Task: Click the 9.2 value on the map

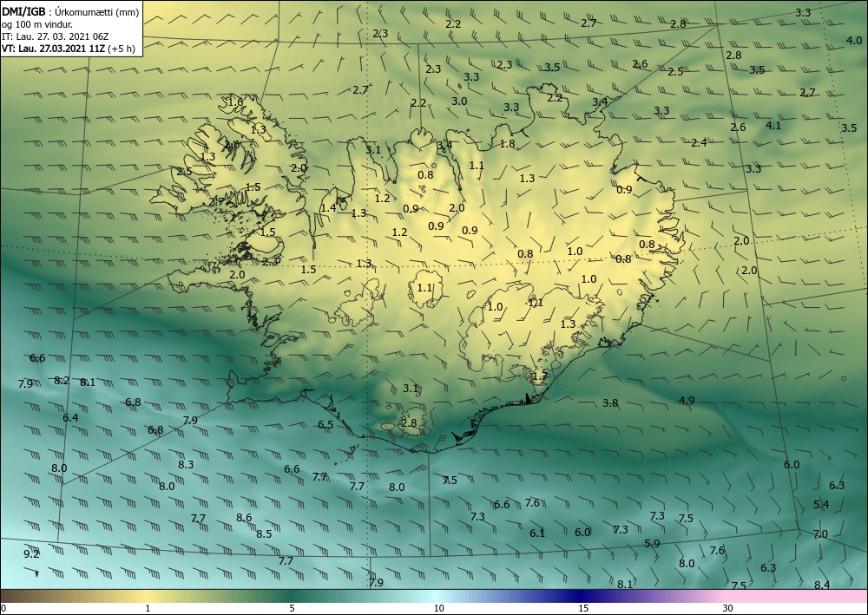Action: pyautogui.click(x=31, y=553)
